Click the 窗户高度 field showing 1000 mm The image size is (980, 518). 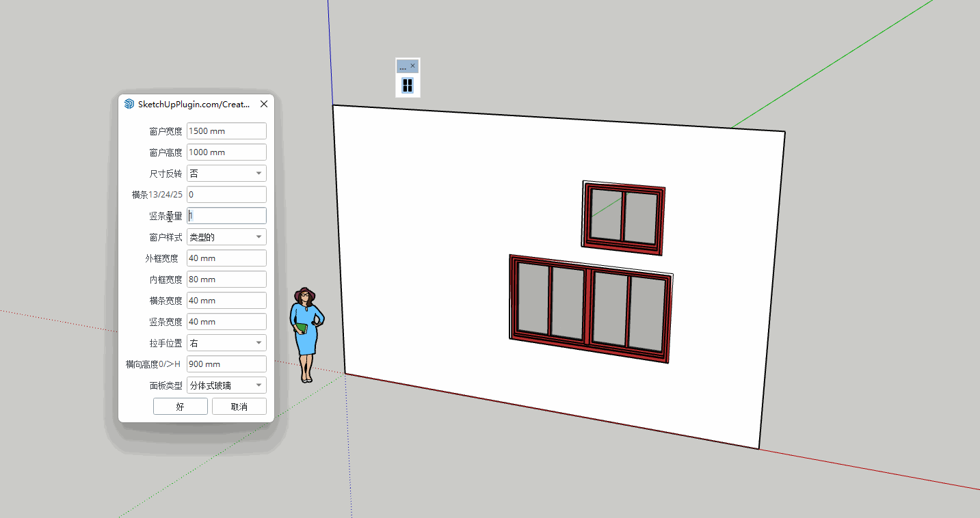tap(226, 152)
